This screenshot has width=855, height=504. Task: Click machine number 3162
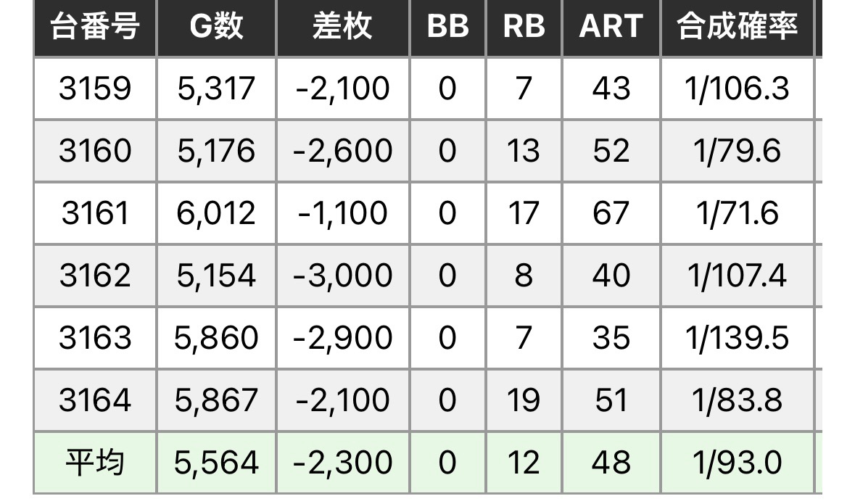pos(94,276)
